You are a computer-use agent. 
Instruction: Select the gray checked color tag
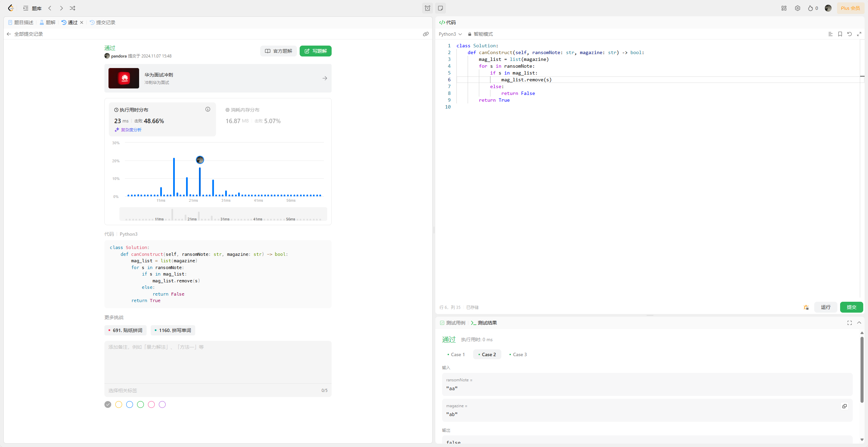point(108,404)
